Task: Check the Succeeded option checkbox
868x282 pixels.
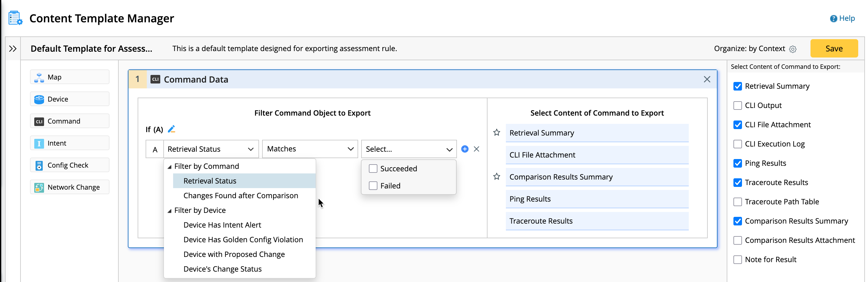Action: coord(373,169)
